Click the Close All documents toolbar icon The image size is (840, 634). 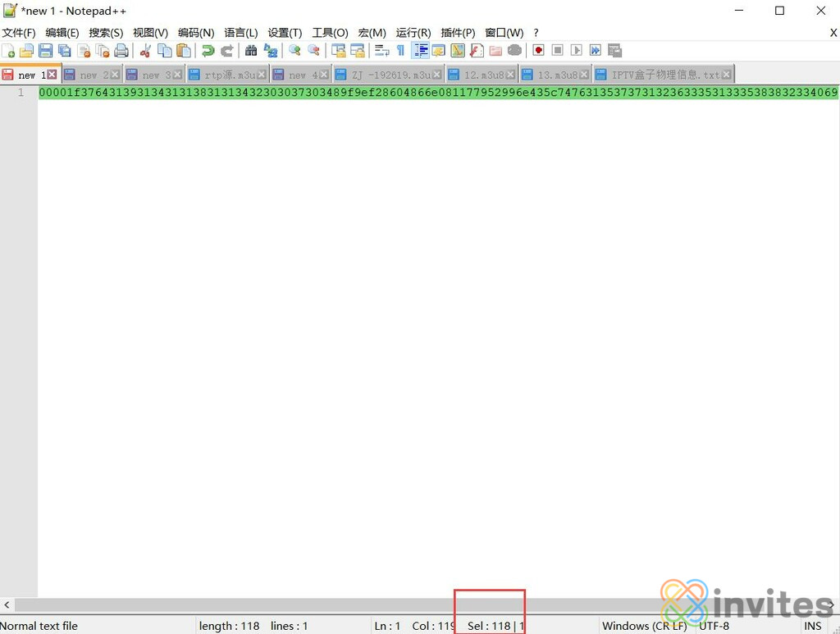103,50
